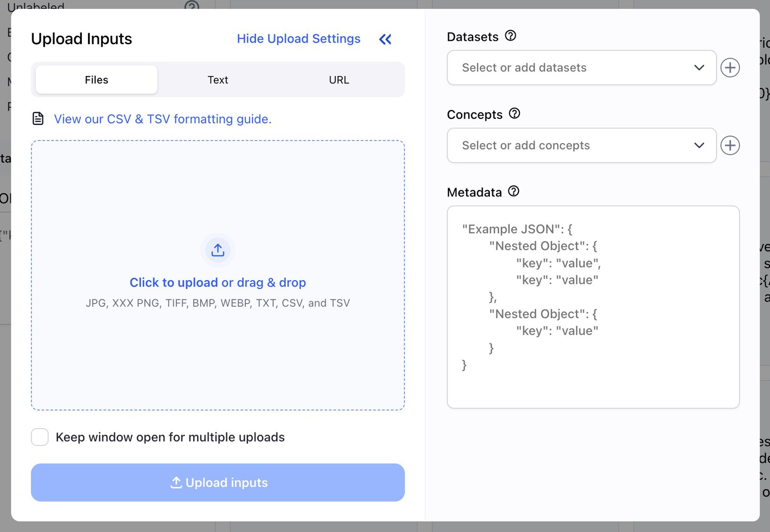Viewport: 770px width, 532px height.
Task: Click the plus icon next to concepts
Action: (730, 146)
